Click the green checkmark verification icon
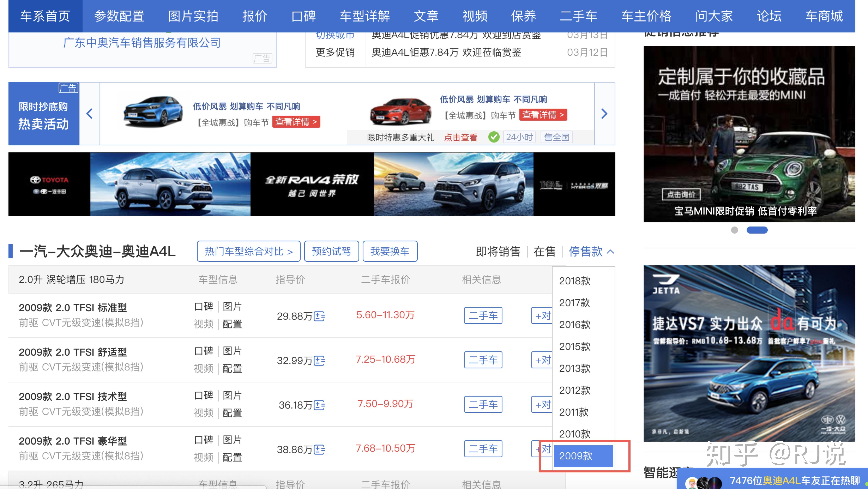Image resolution: width=868 pixels, height=489 pixels. tap(494, 137)
